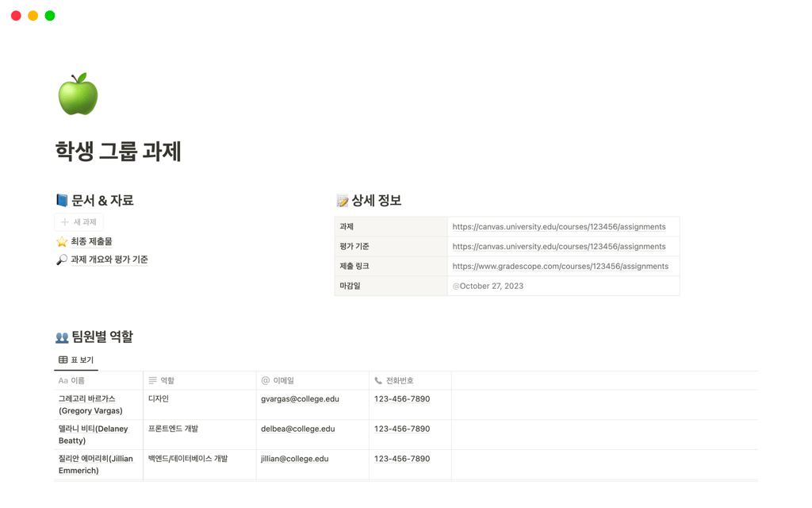Click the 📘 emoji on 문서 & 자료 heading
The image size is (812, 508).
(x=63, y=200)
